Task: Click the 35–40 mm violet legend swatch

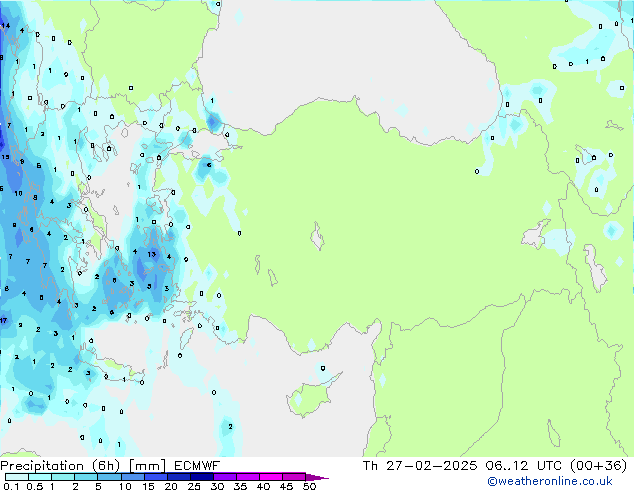Action: 247,477
